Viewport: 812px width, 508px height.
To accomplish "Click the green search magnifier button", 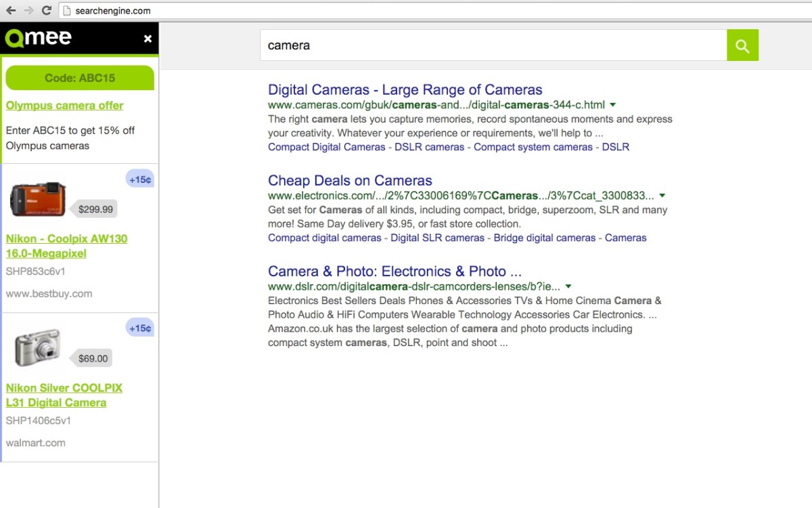I will coord(742,45).
